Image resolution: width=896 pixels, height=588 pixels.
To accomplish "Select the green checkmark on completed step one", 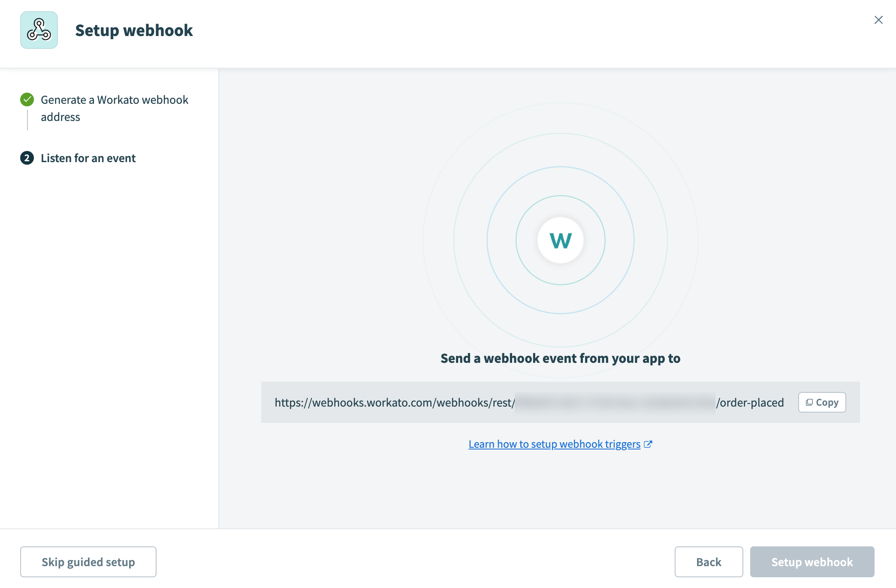I will (27, 99).
